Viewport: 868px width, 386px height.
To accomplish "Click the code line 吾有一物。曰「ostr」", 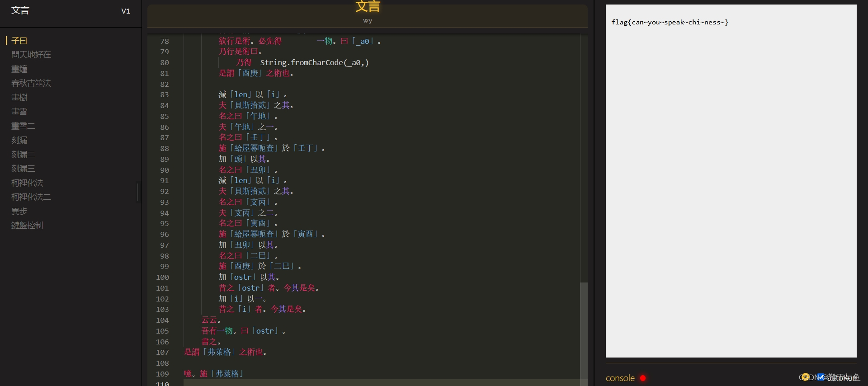I will (x=244, y=331).
